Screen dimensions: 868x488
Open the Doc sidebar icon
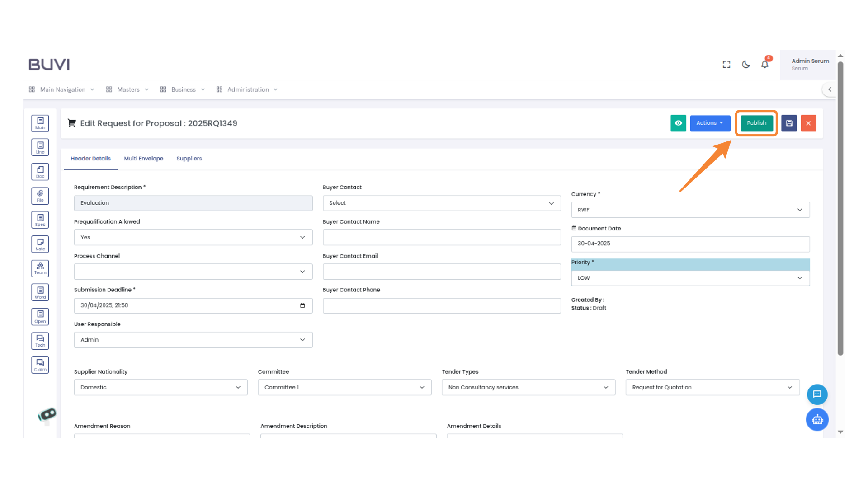[40, 172]
